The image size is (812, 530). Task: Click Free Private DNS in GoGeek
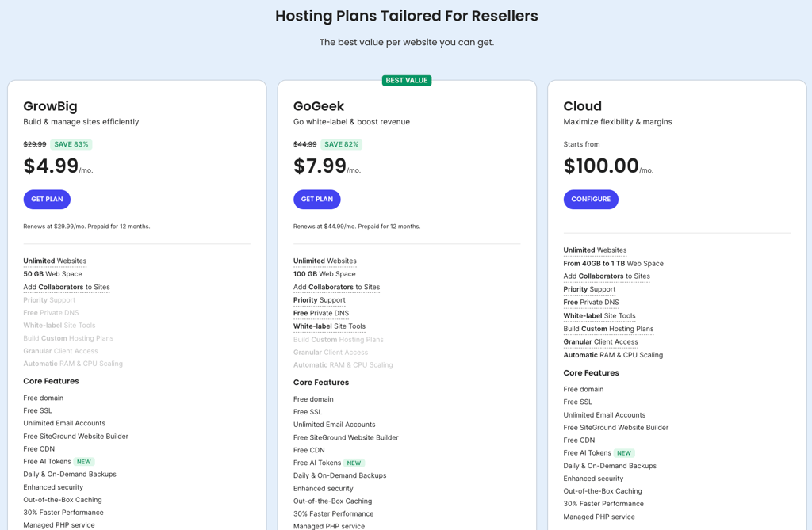[321, 313]
